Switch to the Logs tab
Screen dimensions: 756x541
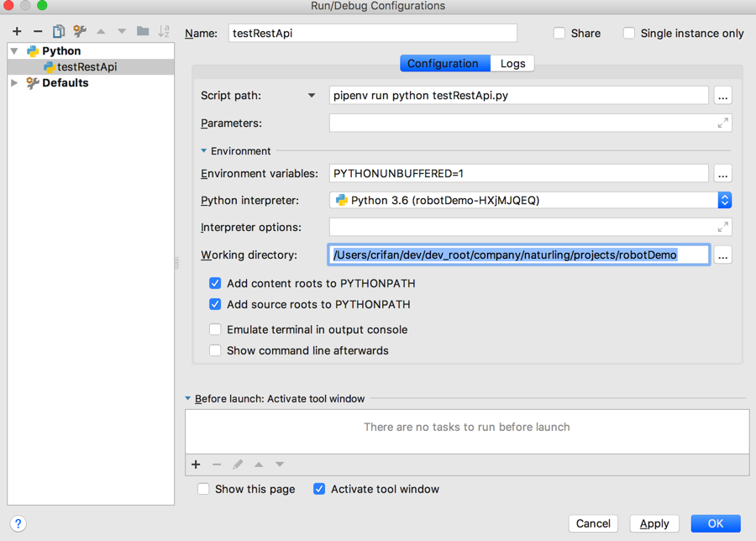coord(512,64)
